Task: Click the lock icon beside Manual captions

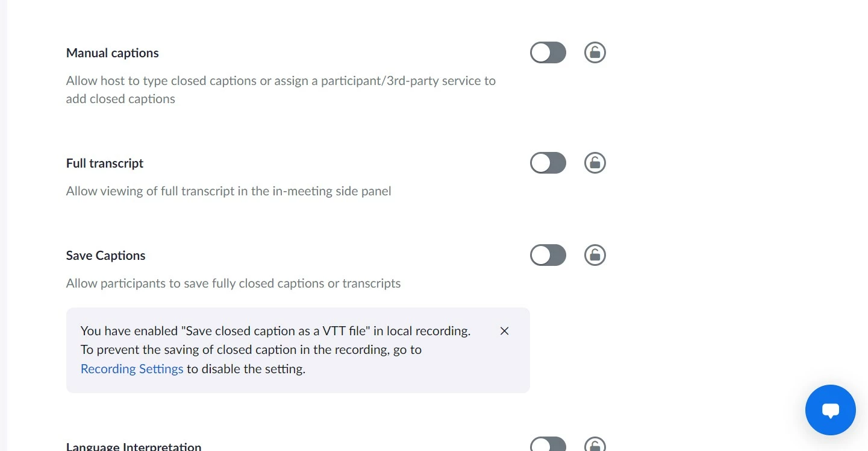Action: (595, 53)
